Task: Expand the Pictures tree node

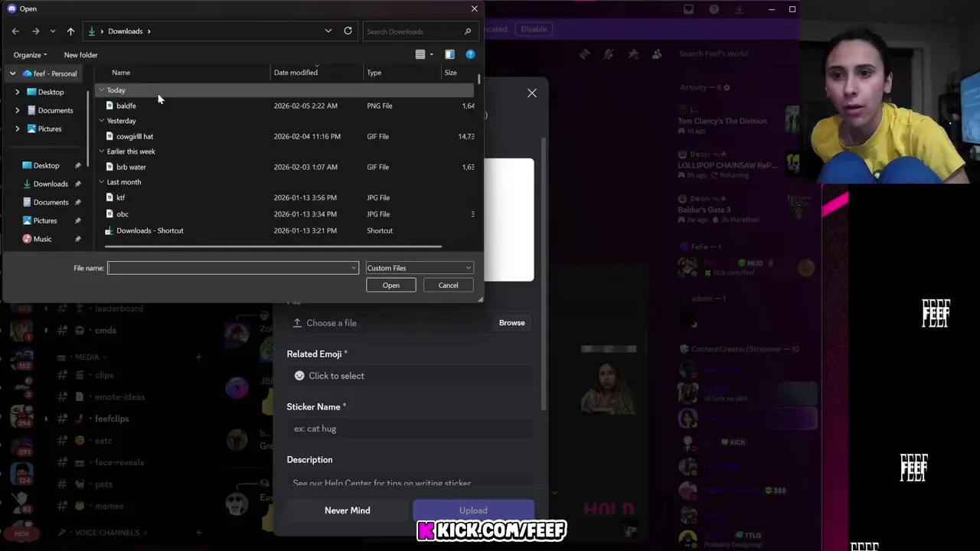Action: pos(18,129)
